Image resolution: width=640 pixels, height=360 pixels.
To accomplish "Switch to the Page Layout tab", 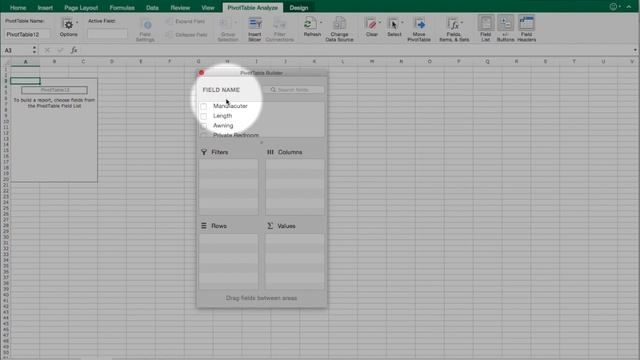I will click(x=81, y=8).
